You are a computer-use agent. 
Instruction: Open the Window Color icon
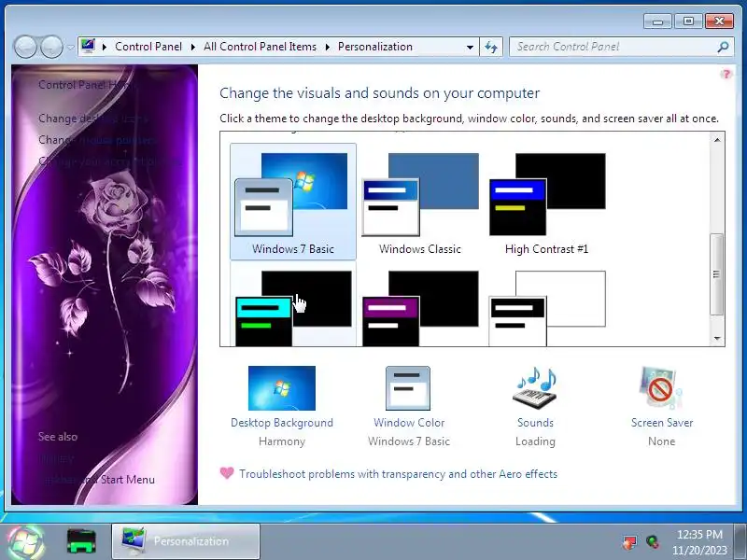coord(408,388)
